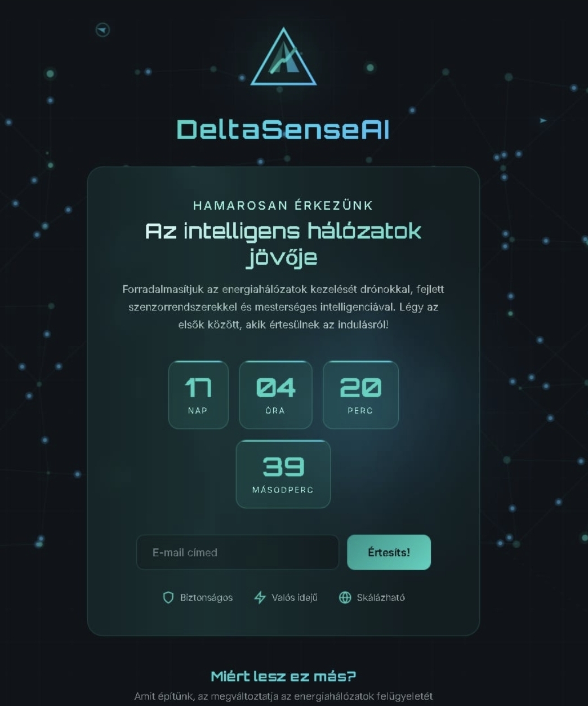Click the small uncircled arrowhead background icon
The height and width of the screenshot is (706, 588).
[543, 121]
